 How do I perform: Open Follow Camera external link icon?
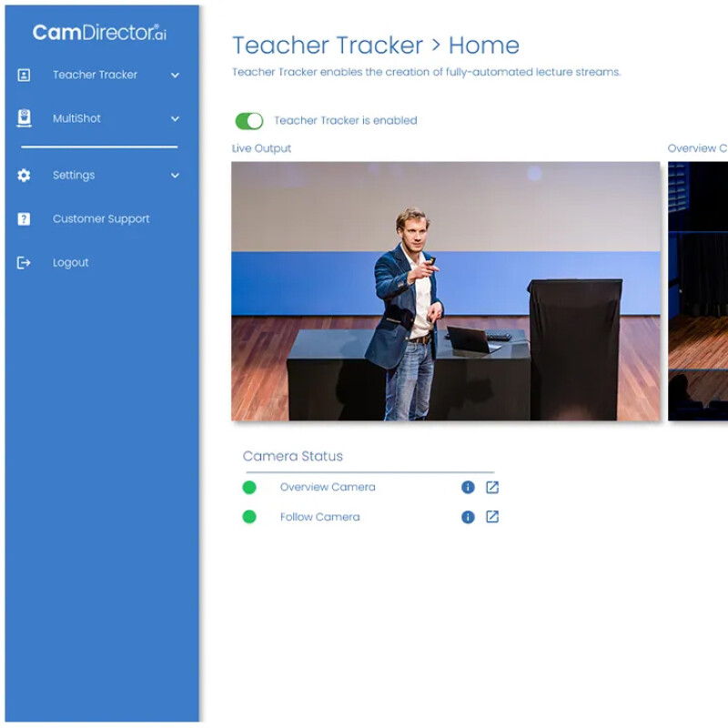pyautogui.click(x=492, y=517)
